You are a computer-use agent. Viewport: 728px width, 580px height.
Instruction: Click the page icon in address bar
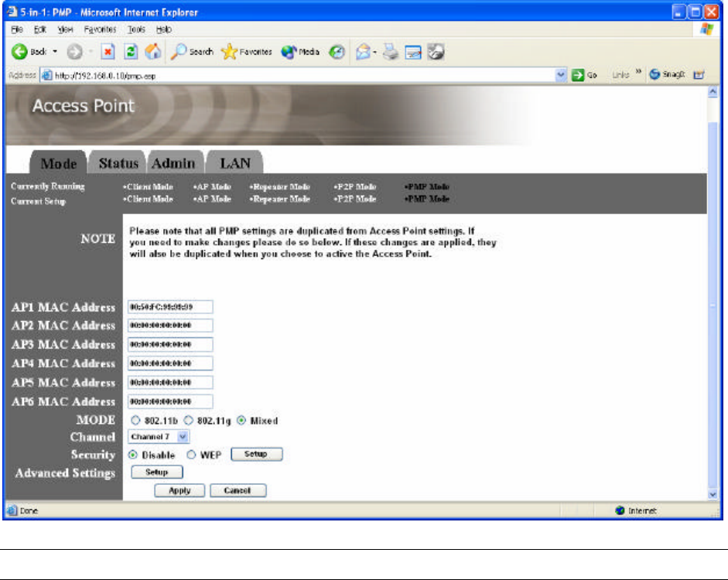coord(46,75)
